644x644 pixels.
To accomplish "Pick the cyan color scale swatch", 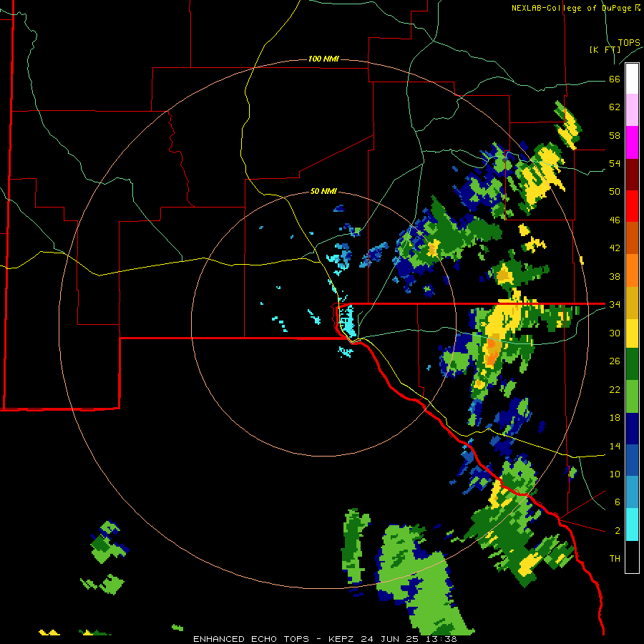I will click(632, 525).
